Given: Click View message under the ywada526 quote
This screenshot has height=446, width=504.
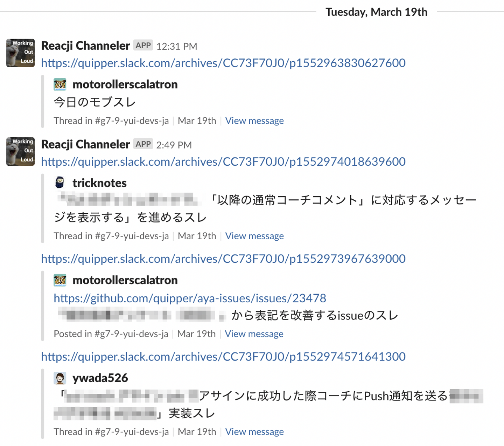Looking at the screenshot, I should [x=254, y=432].
